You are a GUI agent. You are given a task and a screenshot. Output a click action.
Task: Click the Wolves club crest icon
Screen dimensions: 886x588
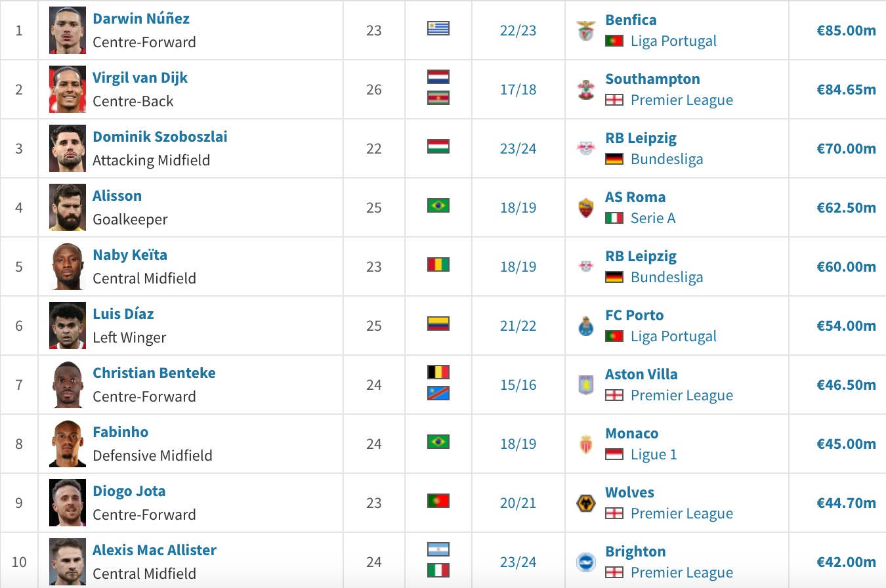(x=586, y=503)
